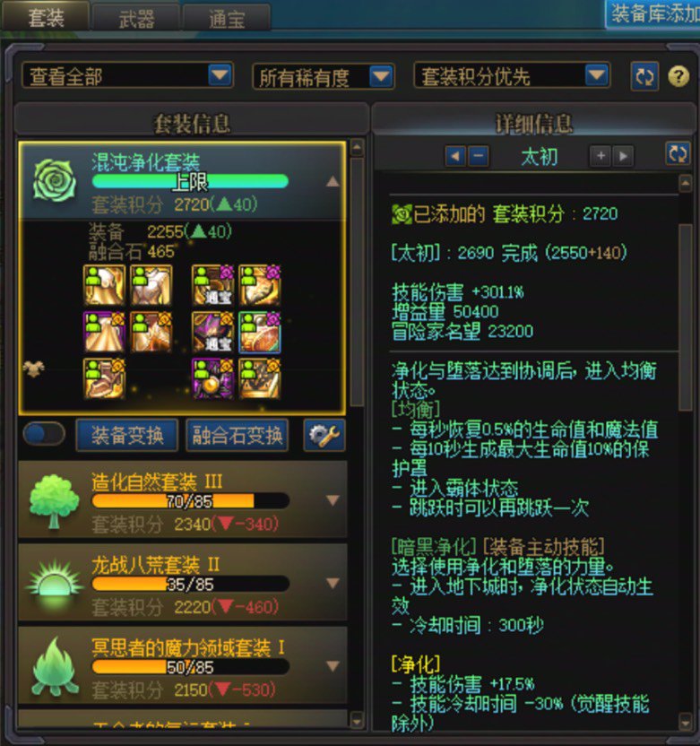
Task: Select the green rose 混沌净化套装 icon
Action: tap(54, 181)
